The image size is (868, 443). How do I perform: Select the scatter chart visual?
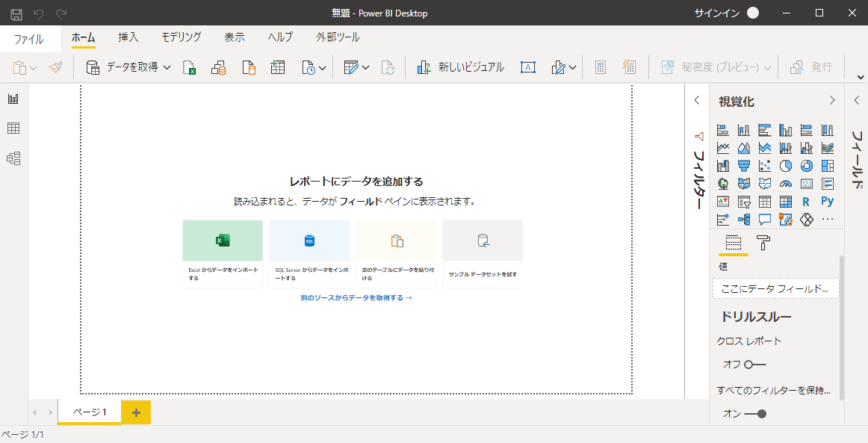(x=765, y=166)
